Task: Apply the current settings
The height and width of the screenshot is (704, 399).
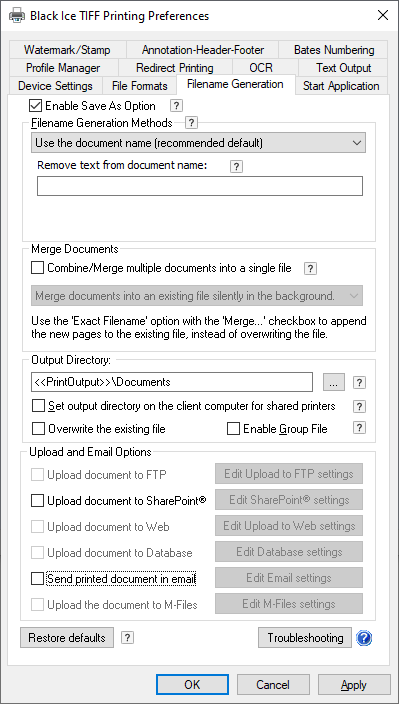Action: (354, 685)
